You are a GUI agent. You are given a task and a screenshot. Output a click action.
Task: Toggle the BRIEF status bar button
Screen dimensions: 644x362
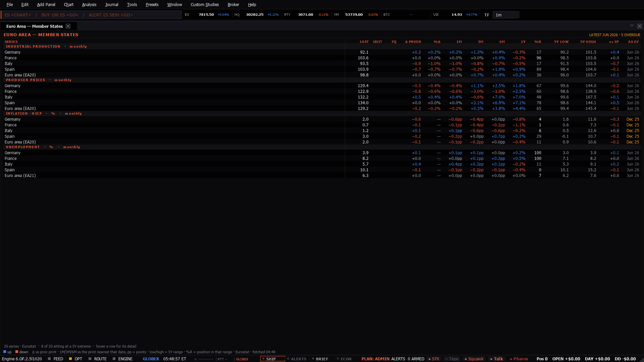click(x=320, y=359)
